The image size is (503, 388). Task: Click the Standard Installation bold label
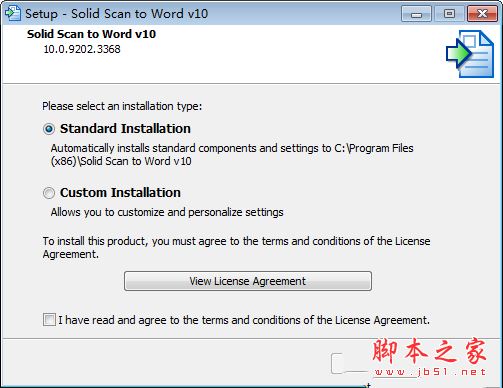(x=125, y=129)
